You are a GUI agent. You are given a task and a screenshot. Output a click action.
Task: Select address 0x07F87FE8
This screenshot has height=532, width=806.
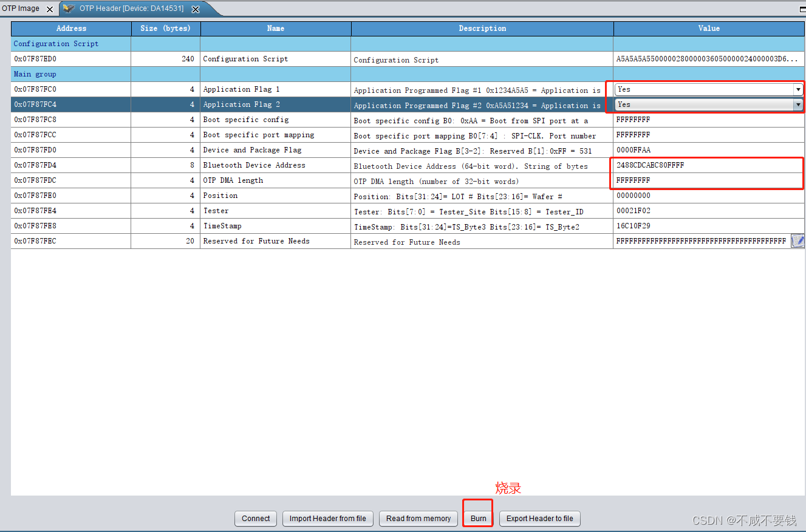(71, 226)
